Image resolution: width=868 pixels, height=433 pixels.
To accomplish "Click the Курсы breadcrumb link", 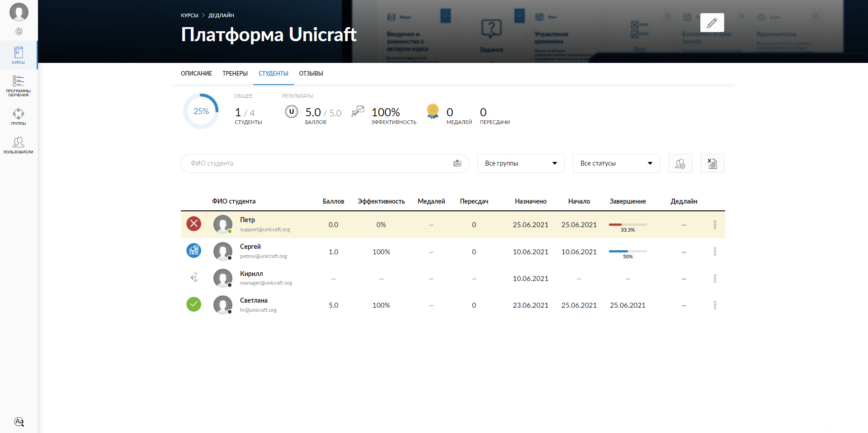I will (189, 15).
